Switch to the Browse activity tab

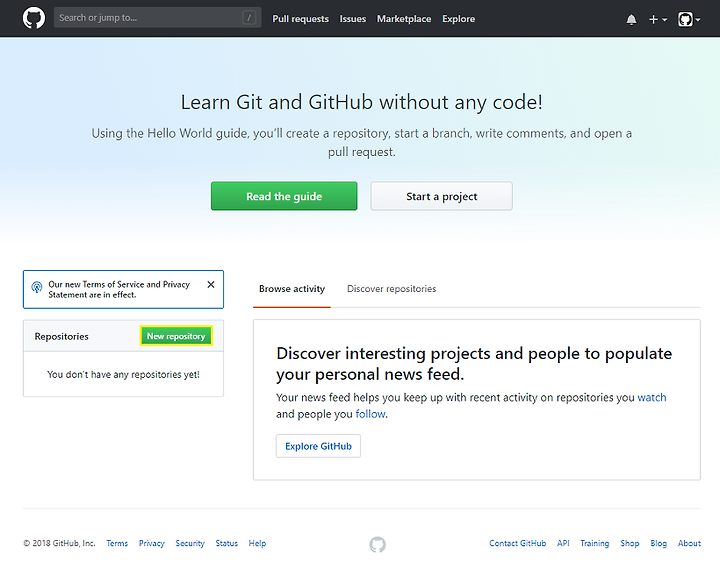click(x=292, y=289)
